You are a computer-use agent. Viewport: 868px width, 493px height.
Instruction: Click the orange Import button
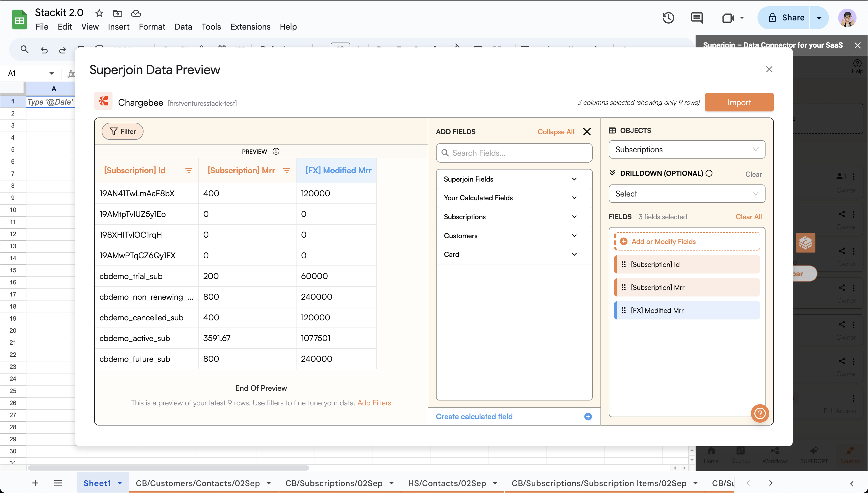739,102
